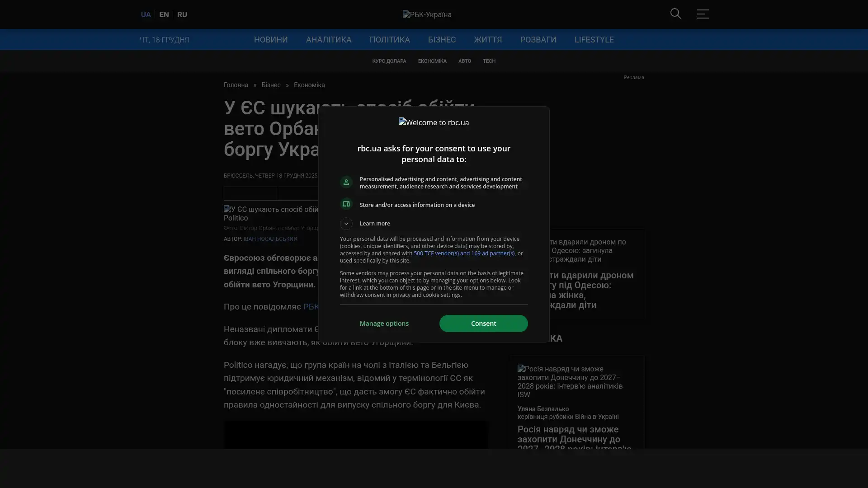Open the КУРС ДОЛАРА submenu link
868x488 pixels.
tap(389, 61)
